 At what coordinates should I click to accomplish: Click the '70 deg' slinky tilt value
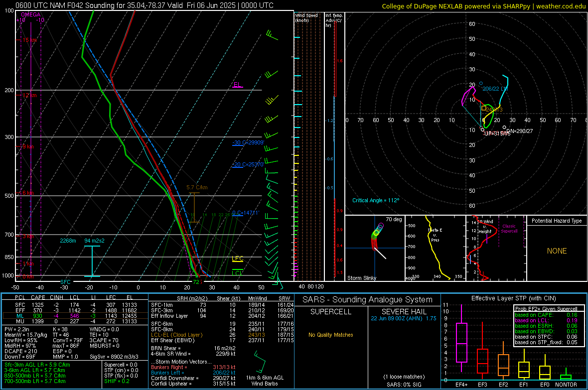coord(394,219)
